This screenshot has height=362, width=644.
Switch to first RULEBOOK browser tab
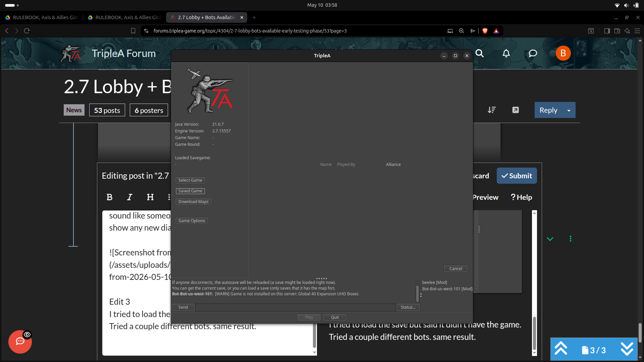coord(42,17)
